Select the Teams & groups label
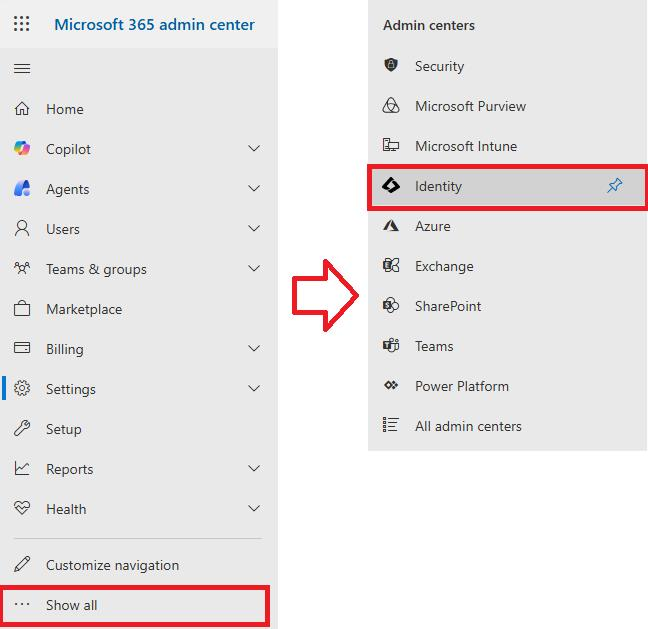The height and width of the screenshot is (629, 648). (x=96, y=269)
